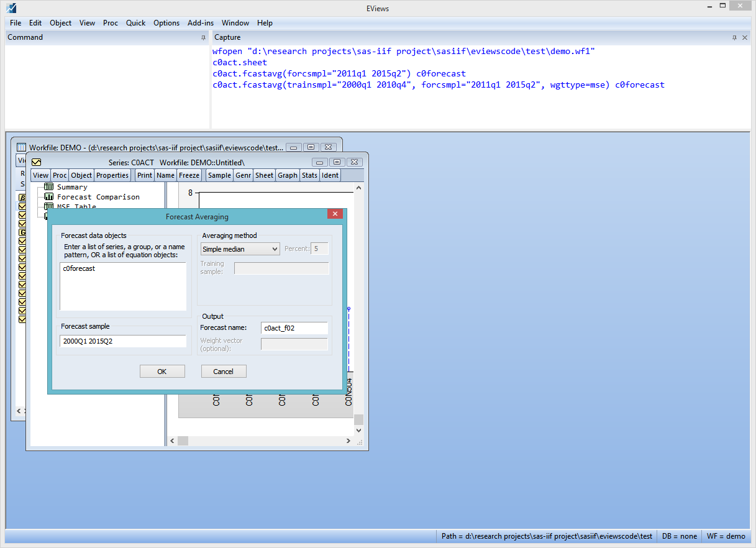Open the Quick menu

[135, 23]
